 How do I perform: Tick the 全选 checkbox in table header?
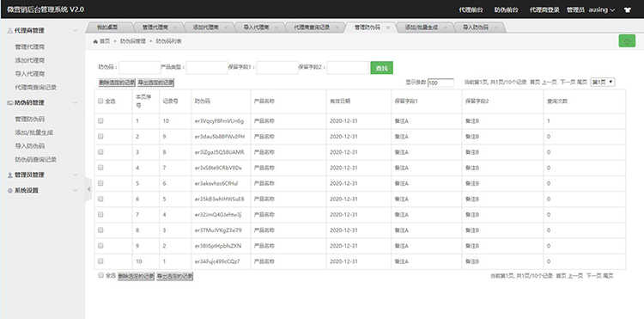point(100,101)
